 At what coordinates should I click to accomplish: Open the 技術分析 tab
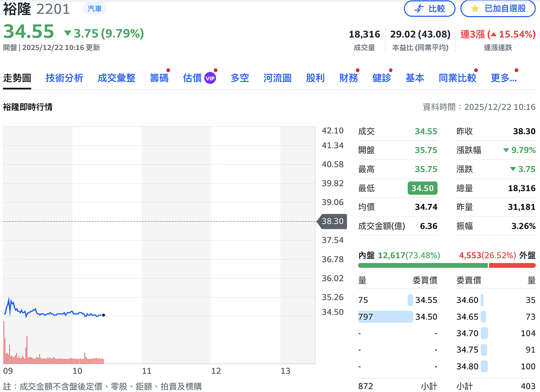(64, 78)
